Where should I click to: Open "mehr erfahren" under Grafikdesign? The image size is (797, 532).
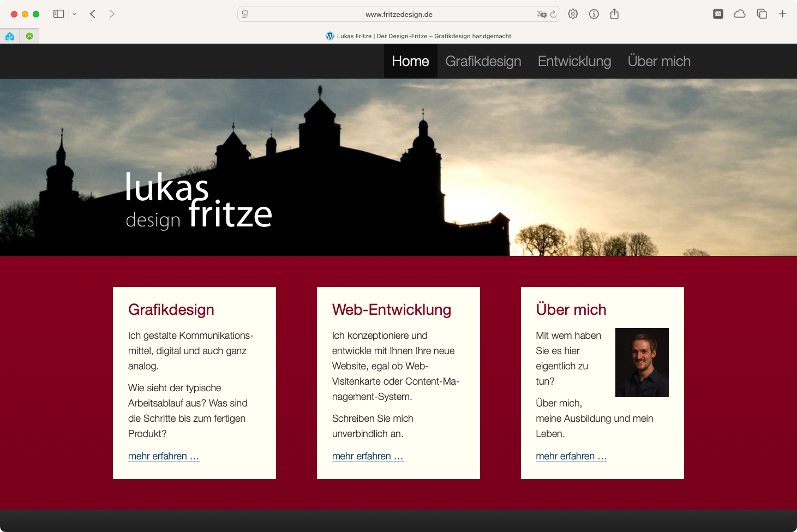(164, 456)
